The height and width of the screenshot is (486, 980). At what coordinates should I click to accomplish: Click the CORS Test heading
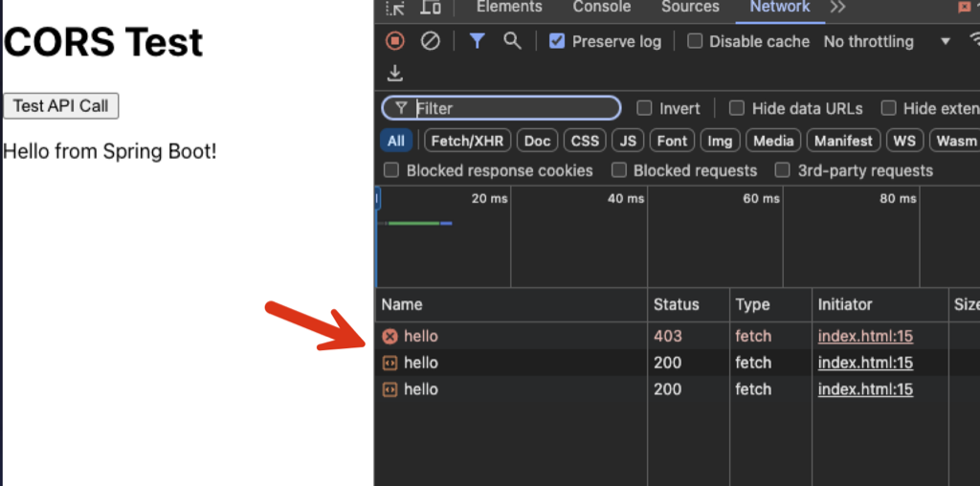tap(103, 42)
